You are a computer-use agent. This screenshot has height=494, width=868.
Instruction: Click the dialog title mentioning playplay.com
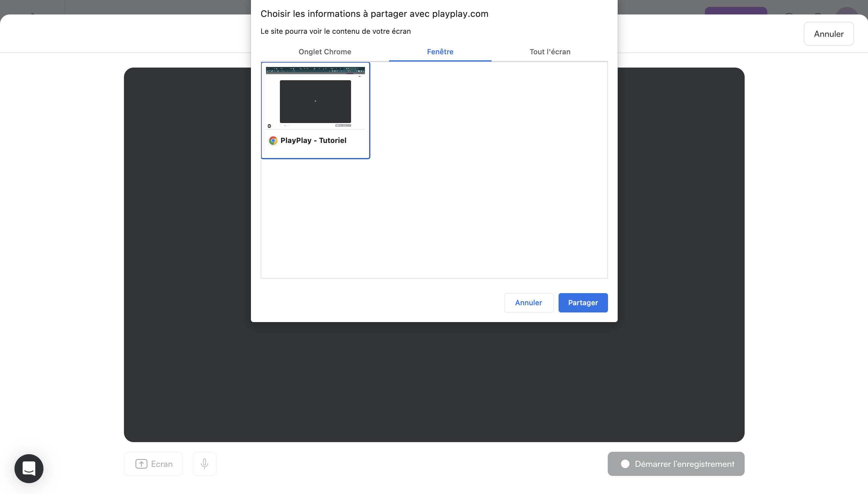click(x=374, y=14)
